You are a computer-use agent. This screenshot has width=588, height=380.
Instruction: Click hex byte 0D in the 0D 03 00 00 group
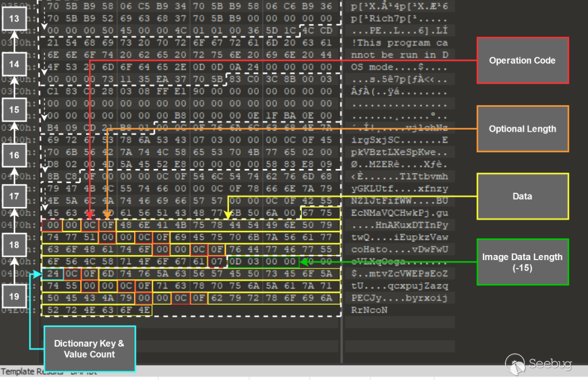(235, 261)
